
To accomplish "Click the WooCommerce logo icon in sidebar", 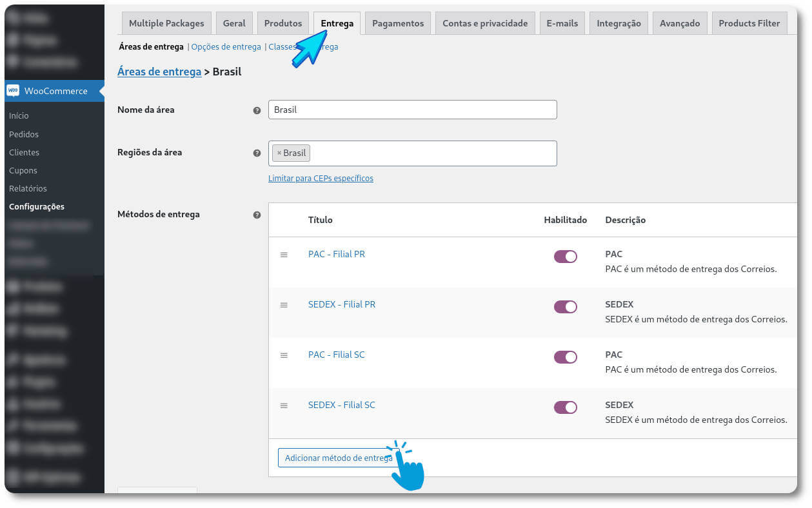I will tap(13, 91).
